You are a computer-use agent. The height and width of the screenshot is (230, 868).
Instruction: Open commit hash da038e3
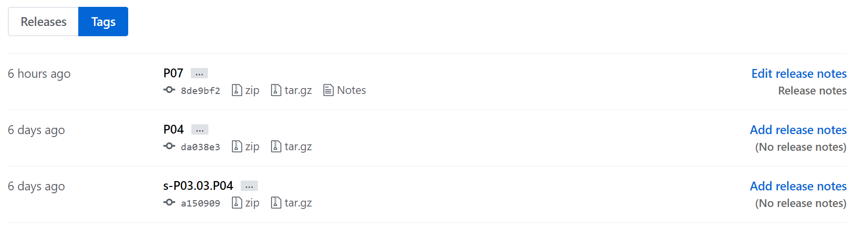(201, 147)
